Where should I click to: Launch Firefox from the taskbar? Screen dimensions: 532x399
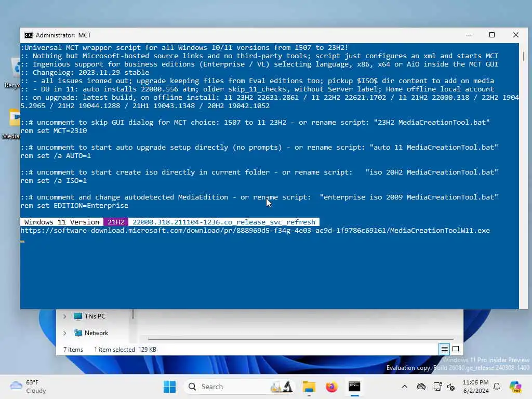pos(331,387)
